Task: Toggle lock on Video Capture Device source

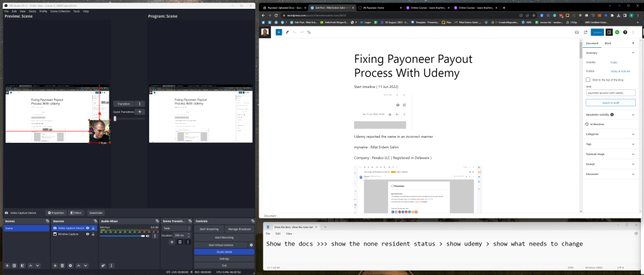Action: click(93, 228)
